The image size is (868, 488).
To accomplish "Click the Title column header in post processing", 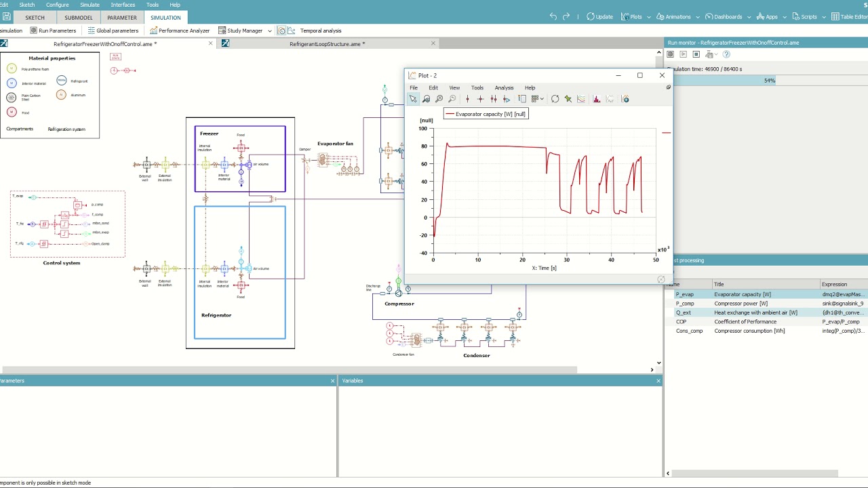I will 766,284.
